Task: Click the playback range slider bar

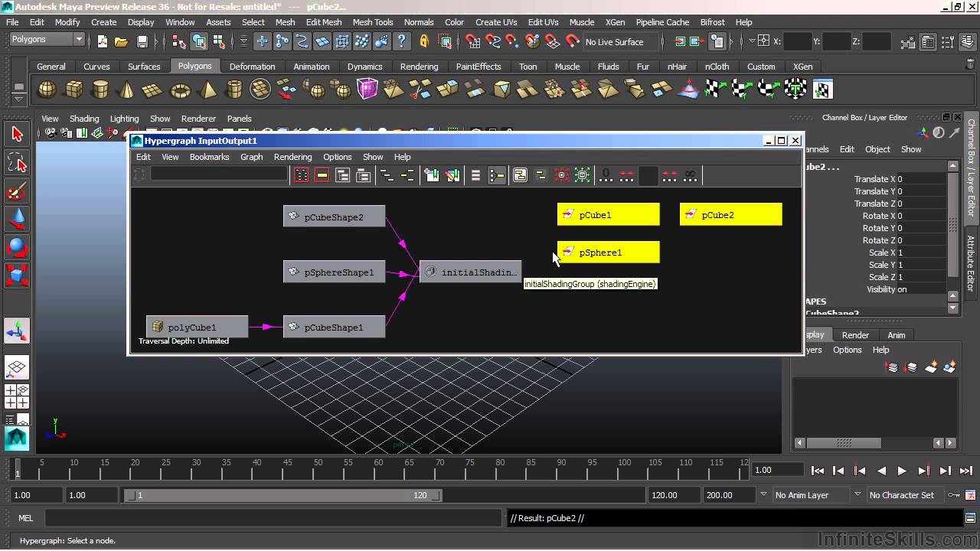Action: pos(283,495)
